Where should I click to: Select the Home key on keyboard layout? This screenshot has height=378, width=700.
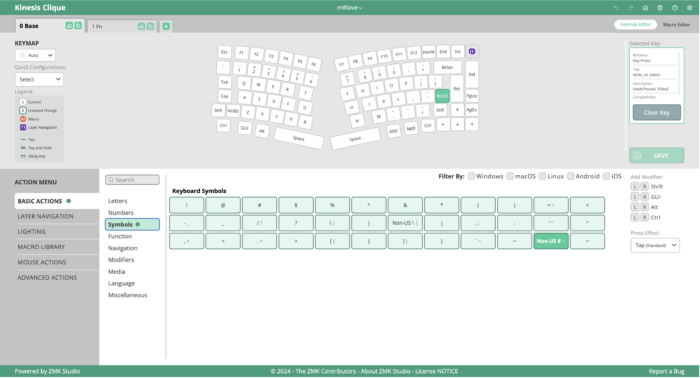pyautogui.click(x=429, y=52)
